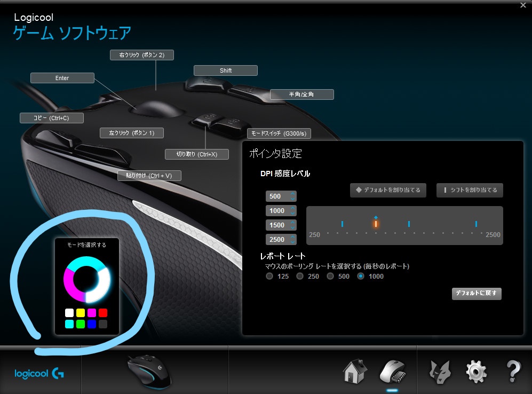Viewport: 532px width, 394px height.
Task: Pick the blue color swatch
Action: pyautogui.click(x=92, y=324)
